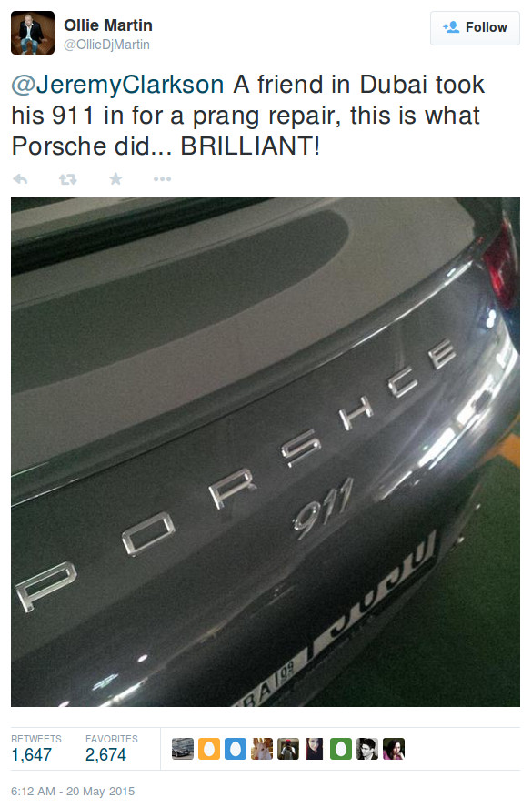Viewport: 532px width, 808px height.
Task: Click the reply arrow icon
Action: pyautogui.click(x=20, y=179)
